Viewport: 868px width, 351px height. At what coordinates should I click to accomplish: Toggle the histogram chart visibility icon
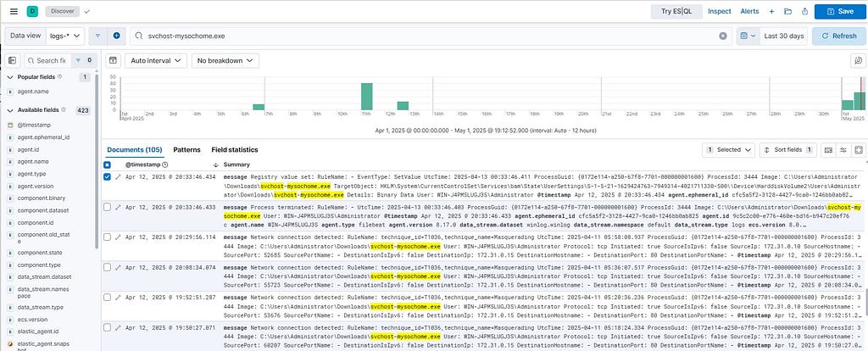pos(113,60)
